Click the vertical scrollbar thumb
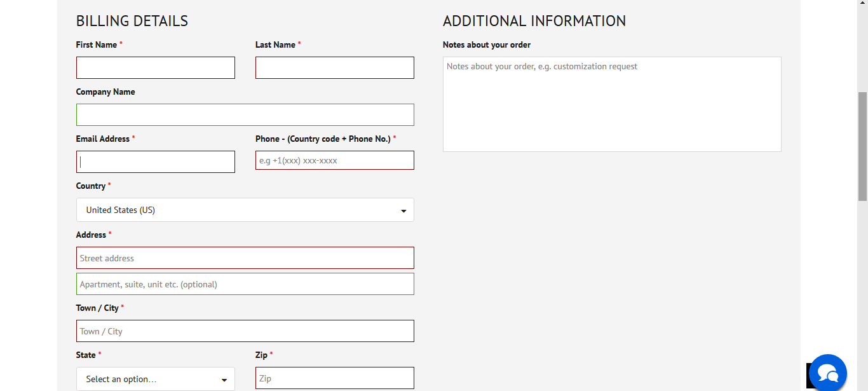Viewport: 868px width, 391px height. tap(863, 146)
